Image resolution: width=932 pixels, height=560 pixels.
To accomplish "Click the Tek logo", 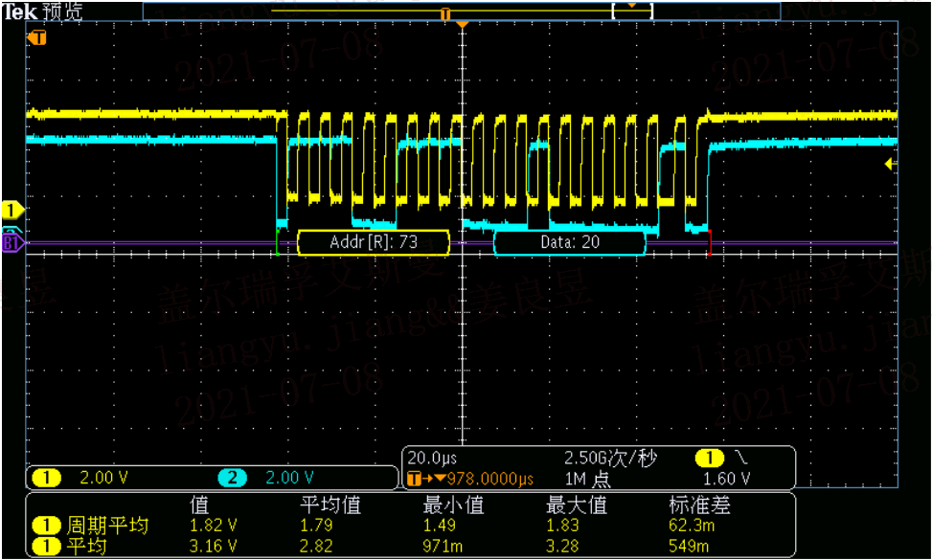I will (x=19, y=11).
